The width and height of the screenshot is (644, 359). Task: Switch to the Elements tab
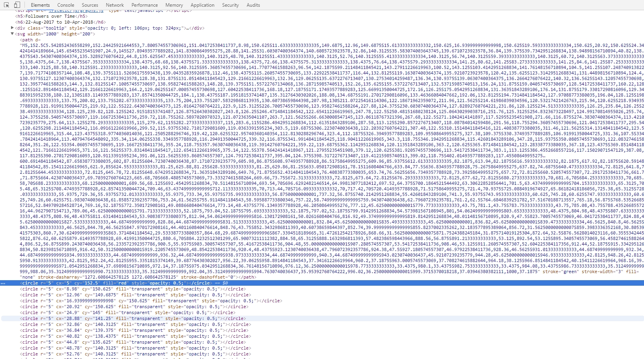pyautogui.click(x=40, y=5)
